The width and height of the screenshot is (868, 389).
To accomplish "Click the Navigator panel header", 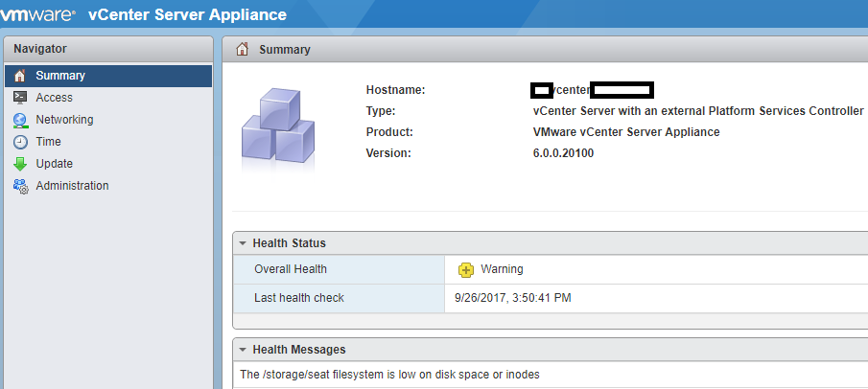I will pyautogui.click(x=108, y=49).
